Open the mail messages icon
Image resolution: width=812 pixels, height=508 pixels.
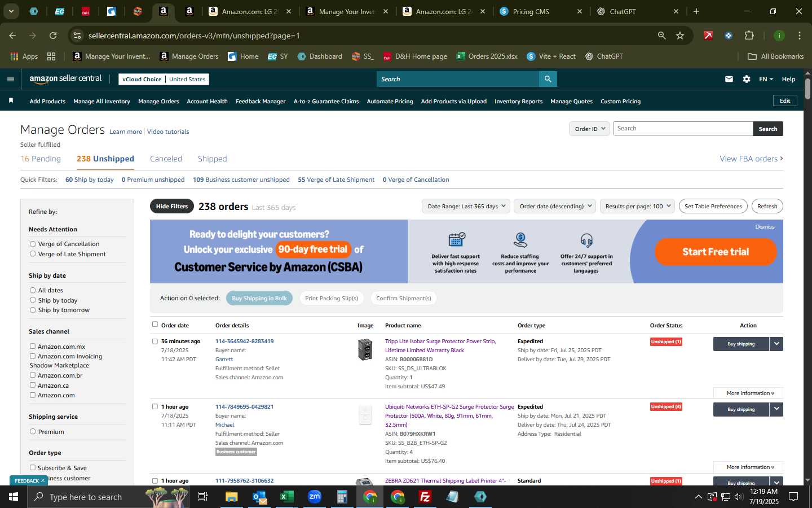pyautogui.click(x=729, y=79)
